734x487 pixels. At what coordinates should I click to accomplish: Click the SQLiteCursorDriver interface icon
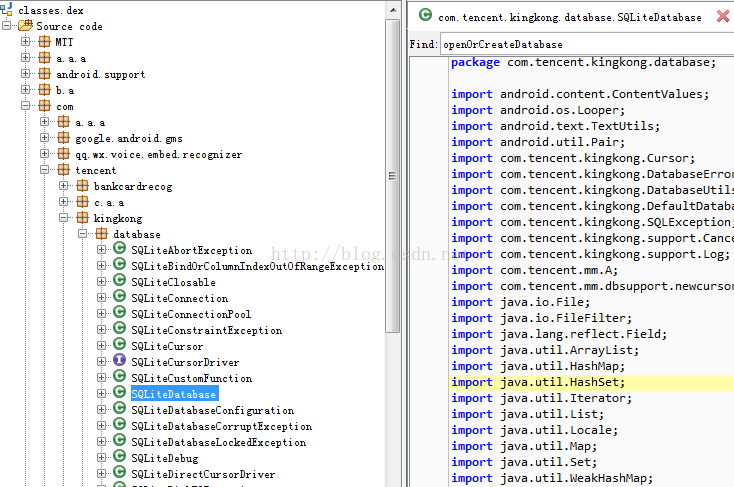point(119,362)
